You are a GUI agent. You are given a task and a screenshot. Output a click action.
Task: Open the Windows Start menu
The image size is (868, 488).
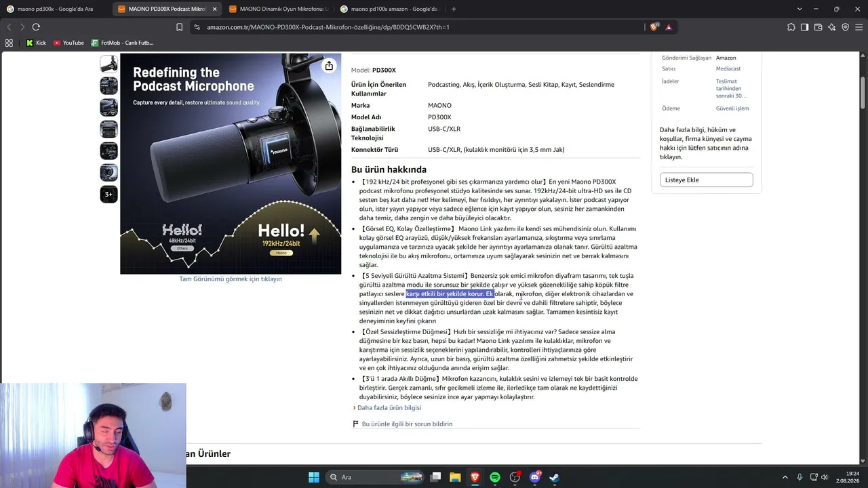click(314, 477)
